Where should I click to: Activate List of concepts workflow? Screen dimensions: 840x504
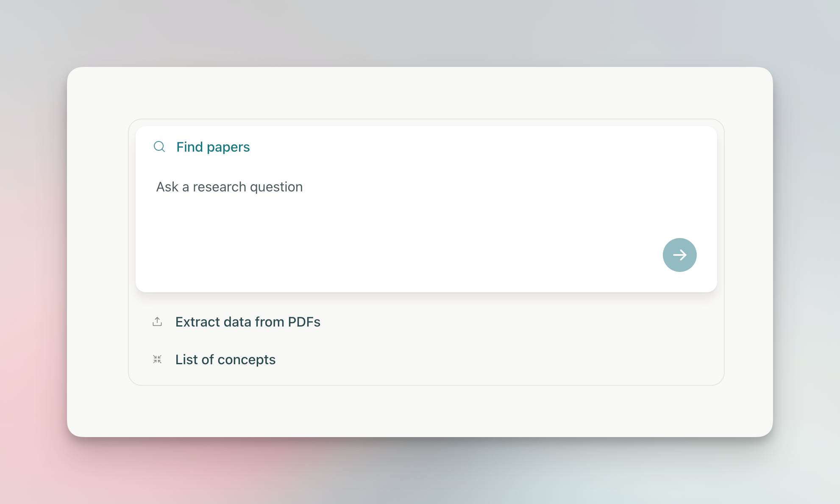point(225,360)
